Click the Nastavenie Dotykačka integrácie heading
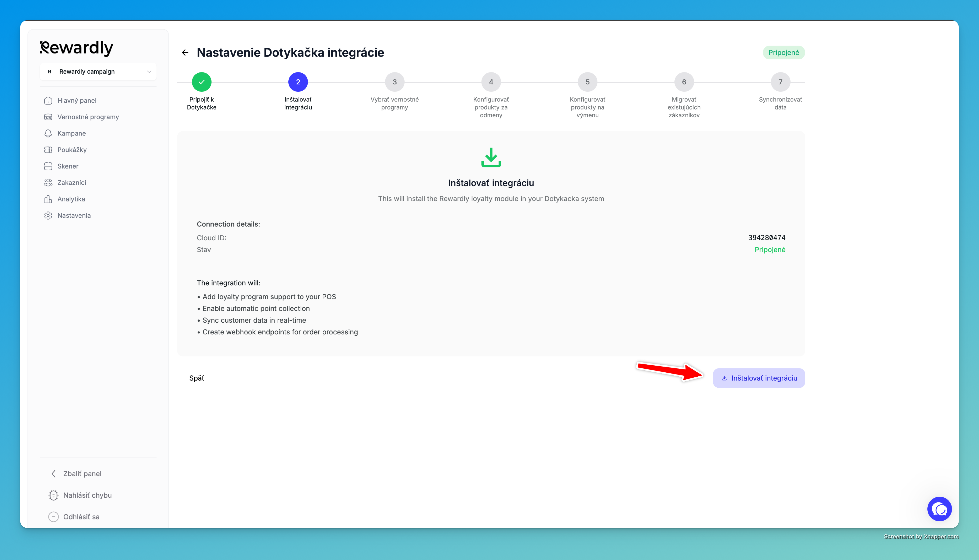Viewport: 979px width, 560px height. pos(290,53)
